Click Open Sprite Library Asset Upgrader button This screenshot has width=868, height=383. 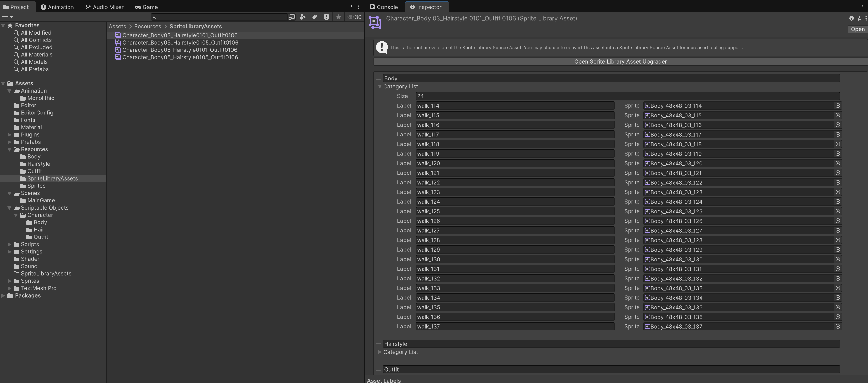620,62
